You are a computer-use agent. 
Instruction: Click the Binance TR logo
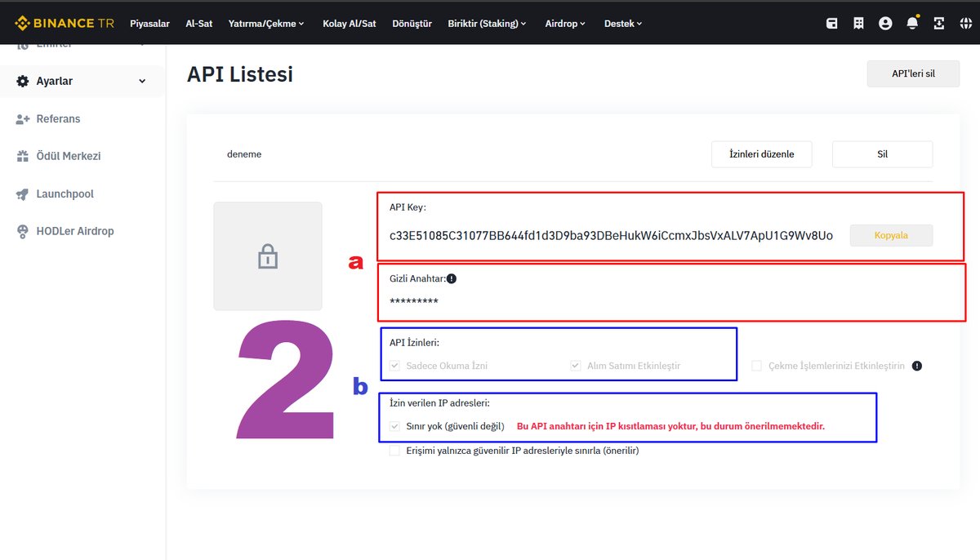point(65,23)
